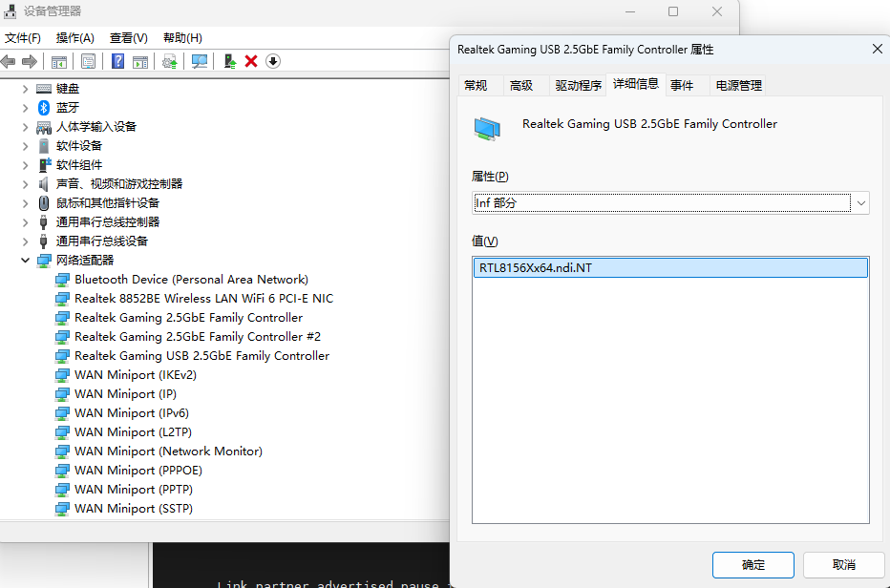
Task: Click the 网络适配器 network category icon
Action: (44, 261)
